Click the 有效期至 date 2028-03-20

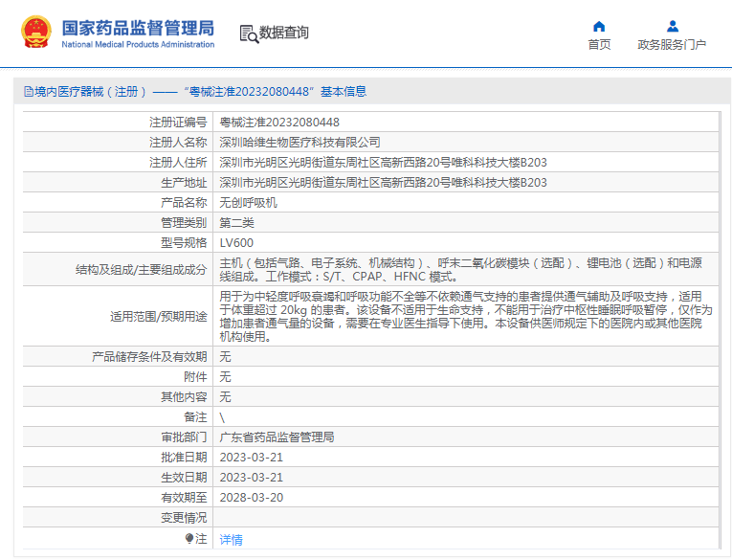(251, 498)
